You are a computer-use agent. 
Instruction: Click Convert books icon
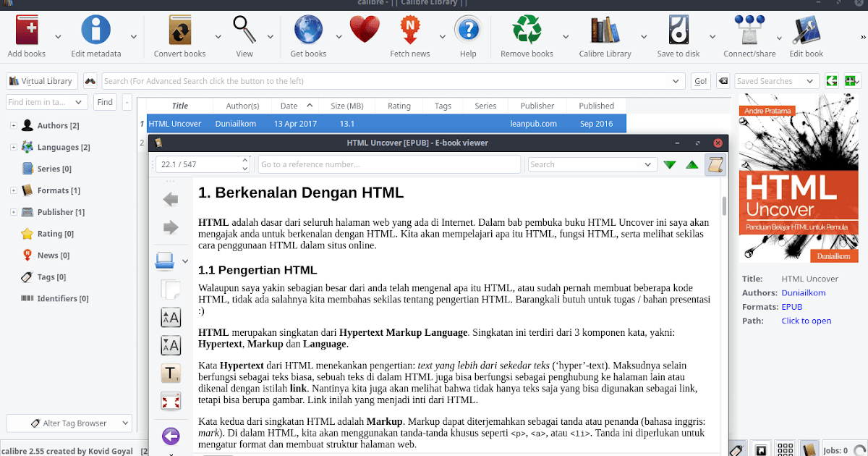coord(179,31)
